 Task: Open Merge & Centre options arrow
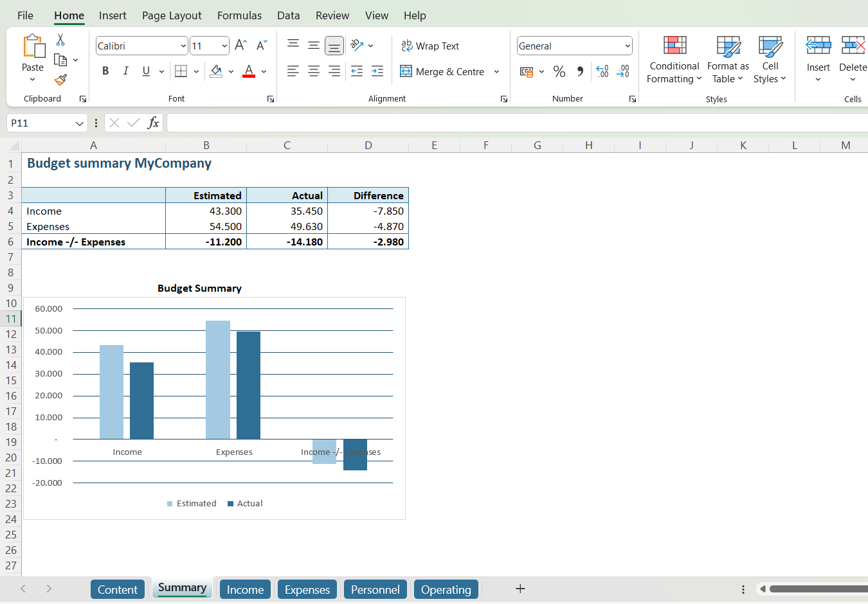[x=496, y=71]
